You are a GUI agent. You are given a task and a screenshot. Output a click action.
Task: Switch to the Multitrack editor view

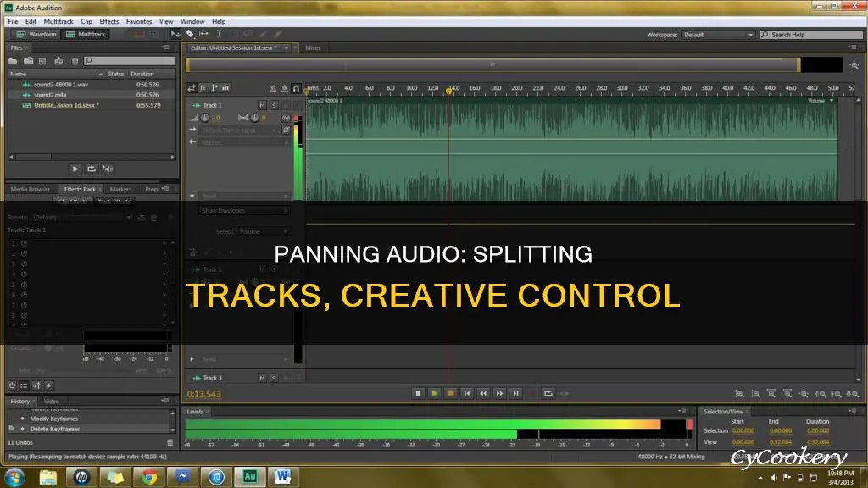[x=86, y=34]
